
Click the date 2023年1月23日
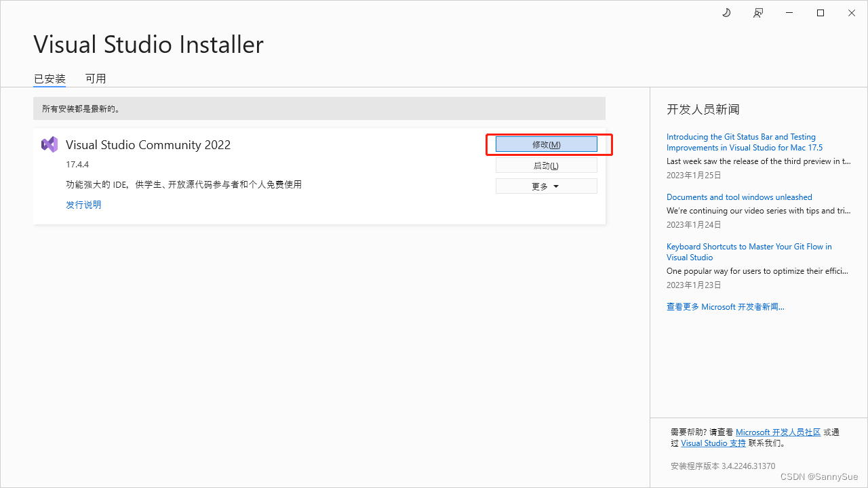pos(694,285)
